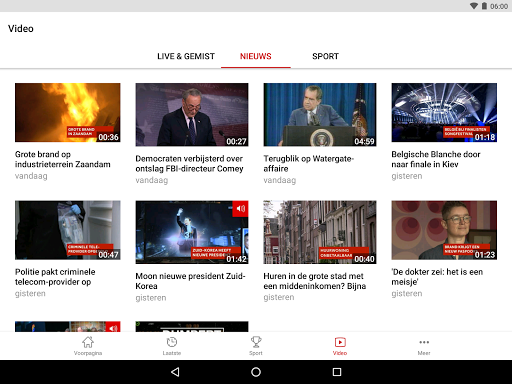The width and height of the screenshot is (512, 384).
Task: Tap the Android recent apps square
Action: coord(337,372)
